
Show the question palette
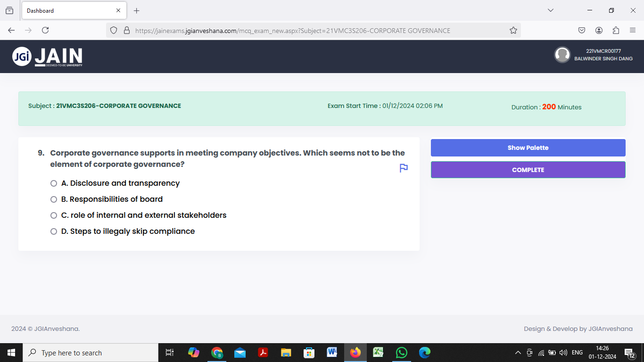pos(528,147)
